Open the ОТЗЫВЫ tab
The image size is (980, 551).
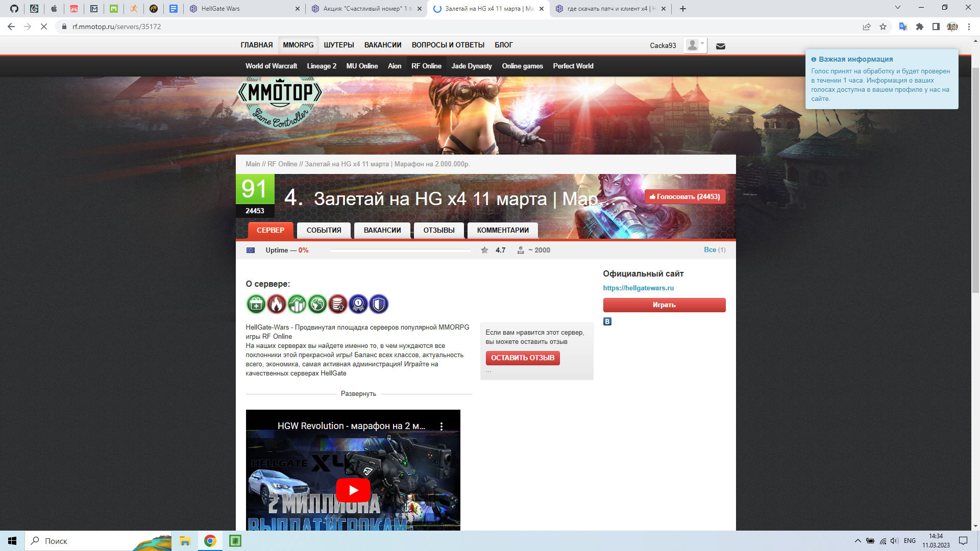tap(439, 231)
